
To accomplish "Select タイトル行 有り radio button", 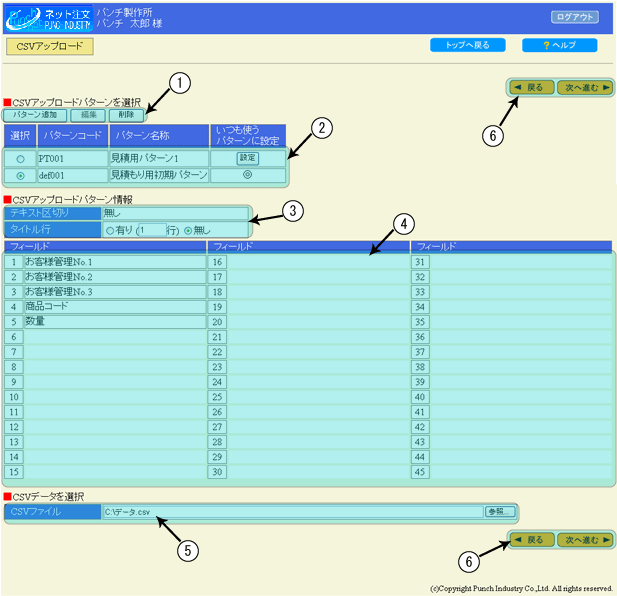I will 110,231.
